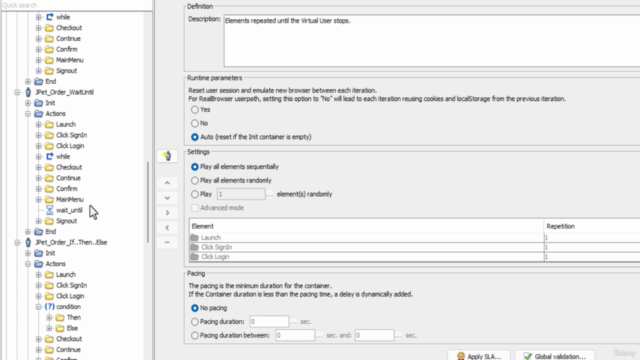The width and height of the screenshot is (640, 360).
Task: Choose Play all elements randomly
Action: tap(195, 180)
